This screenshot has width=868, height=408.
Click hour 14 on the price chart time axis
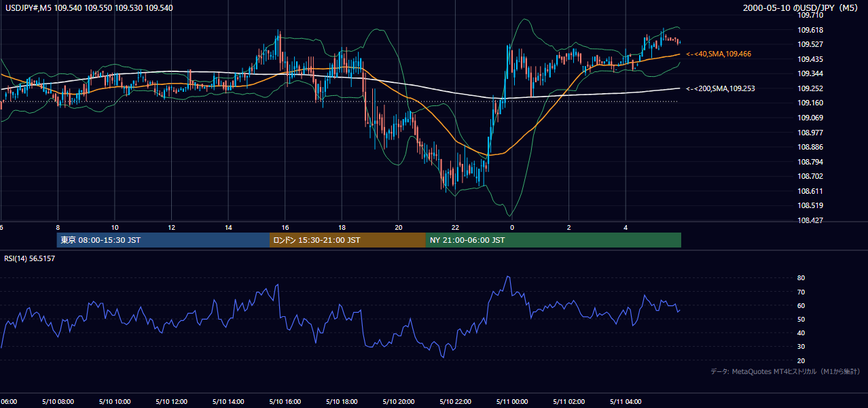[x=228, y=227]
